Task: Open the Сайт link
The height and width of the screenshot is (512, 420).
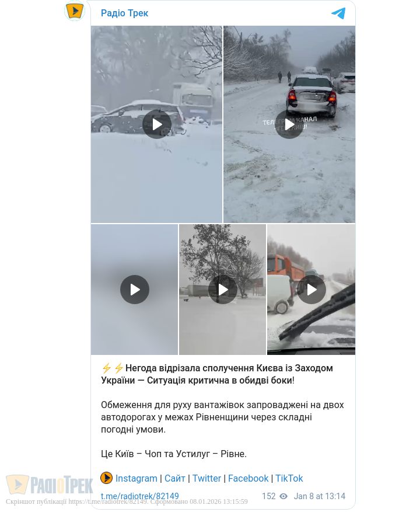Action: [x=174, y=478]
